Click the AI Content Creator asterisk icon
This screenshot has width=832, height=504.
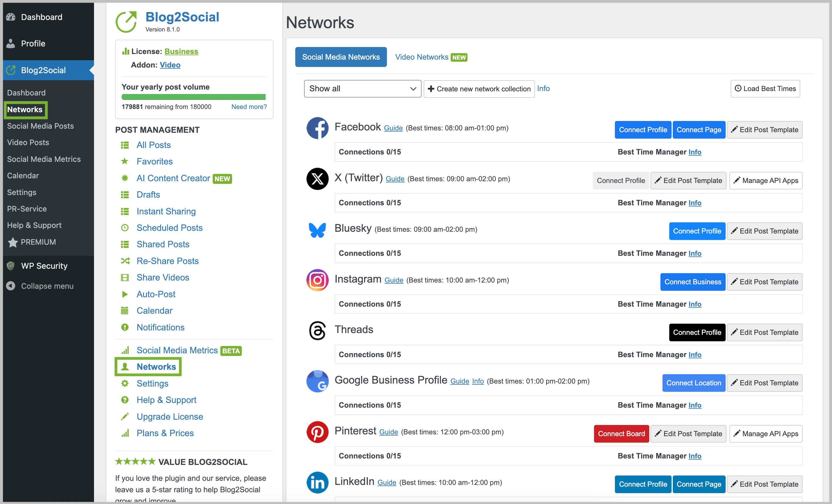(125, 178)
